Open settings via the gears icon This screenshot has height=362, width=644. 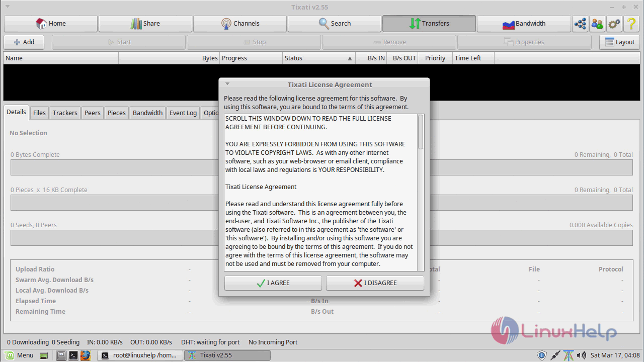pos(614,24)
